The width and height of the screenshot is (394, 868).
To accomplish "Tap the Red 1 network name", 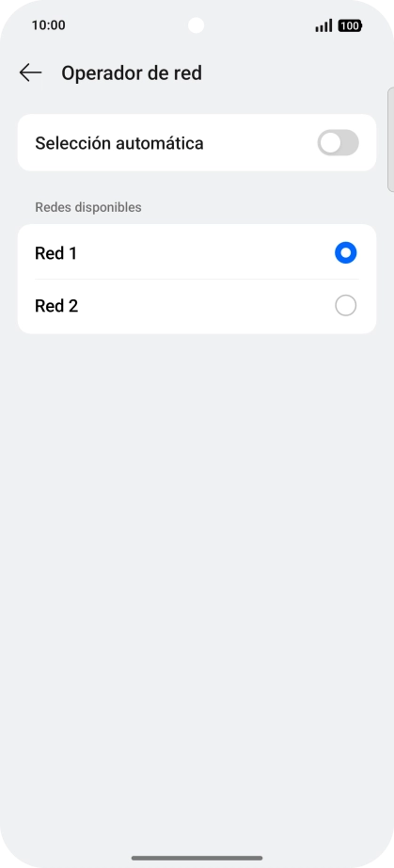I will click(x=55, y=253).
